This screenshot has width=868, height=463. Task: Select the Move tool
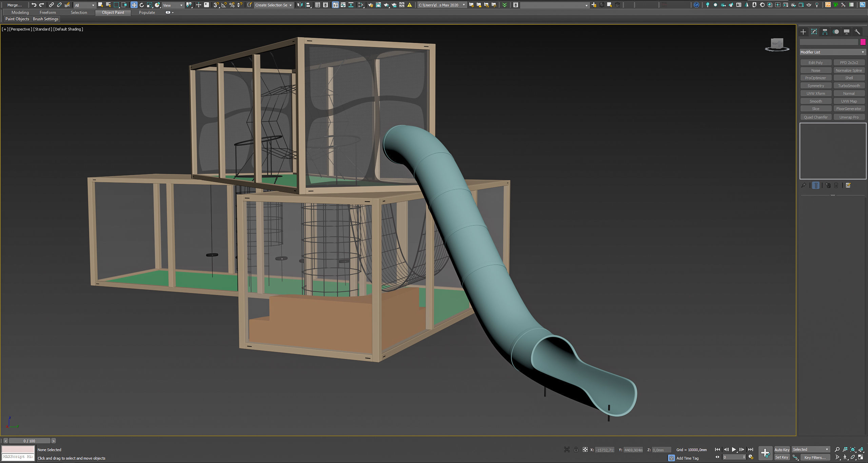pos(134,5)
